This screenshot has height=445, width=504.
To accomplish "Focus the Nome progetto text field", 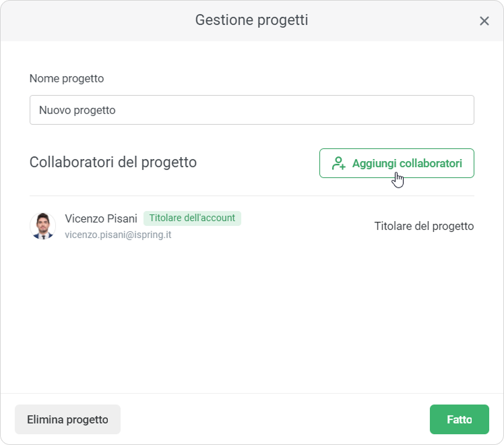I will click(x=251, y=110).
